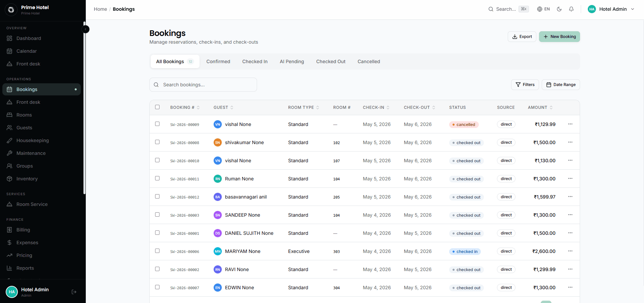Open Housekeeping page
644x303 pixels.
tap(41, 140)
